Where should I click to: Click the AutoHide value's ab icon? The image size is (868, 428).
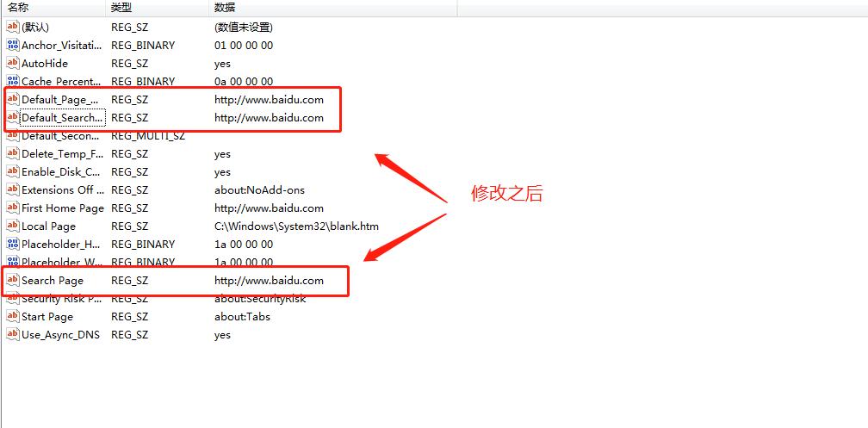point(13,63)
